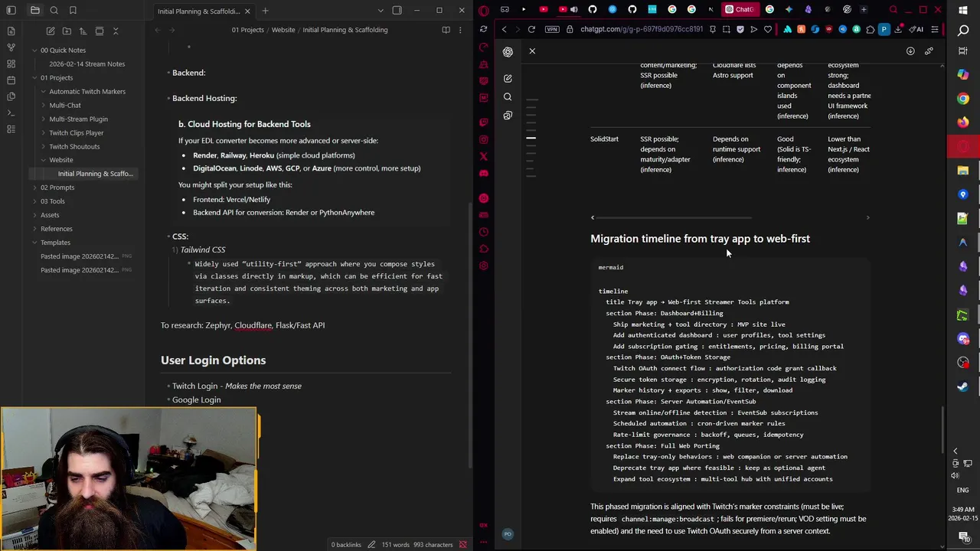Close the Initial Planning & Scaffolding tab
This screenshot has width=980, height=551.
(247, 11)
